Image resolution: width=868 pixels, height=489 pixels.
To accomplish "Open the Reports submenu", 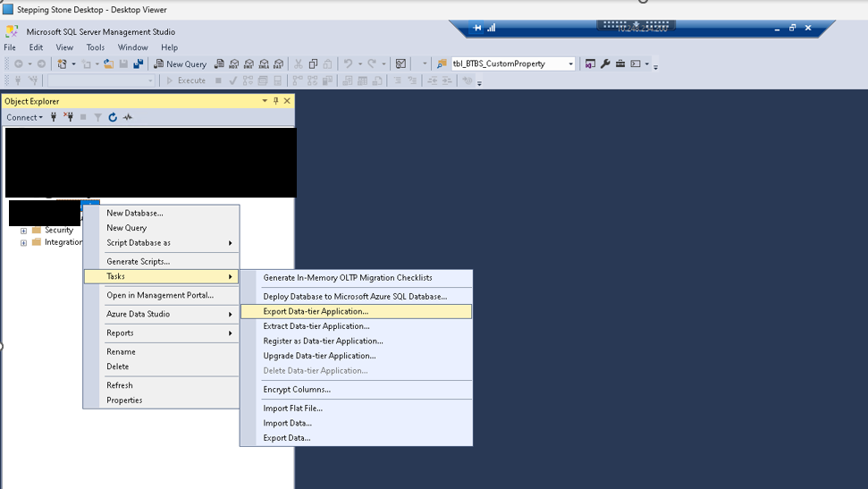I will click(x=161, y=333).
